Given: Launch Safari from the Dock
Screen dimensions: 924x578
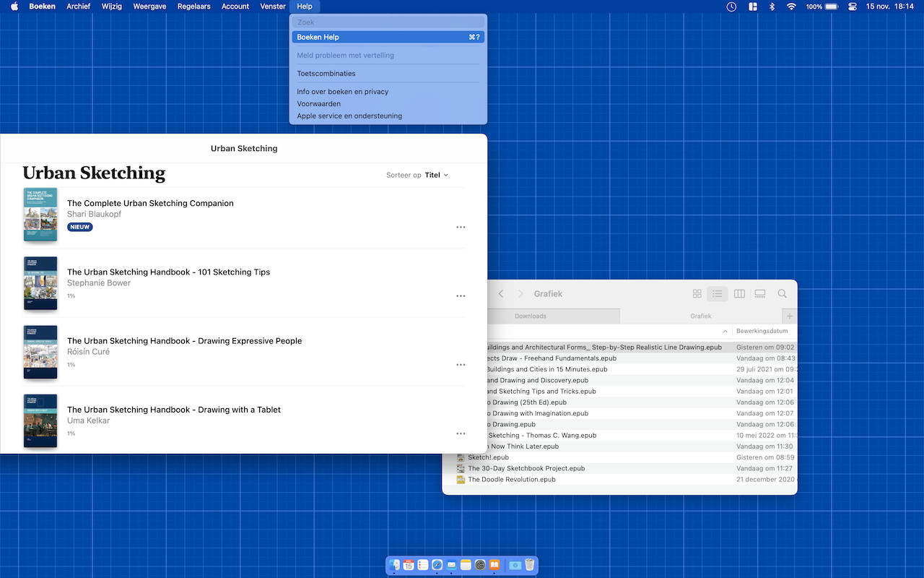Looking at the screenshot, I should click(437, 565).
